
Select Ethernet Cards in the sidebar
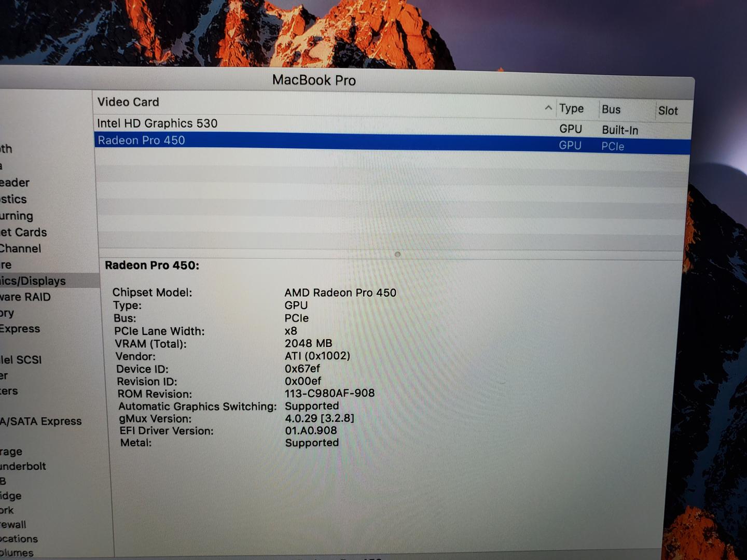click(x=23, y=232)
